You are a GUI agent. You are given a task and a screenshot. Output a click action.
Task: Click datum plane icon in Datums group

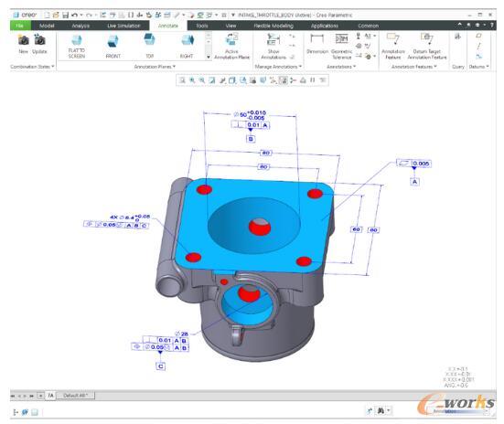[478, 36]
